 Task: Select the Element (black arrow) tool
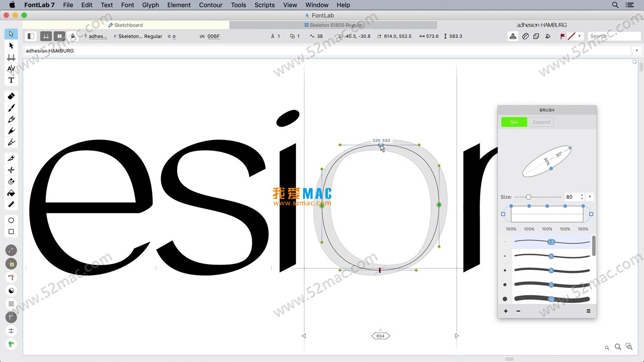pos(11,46)
